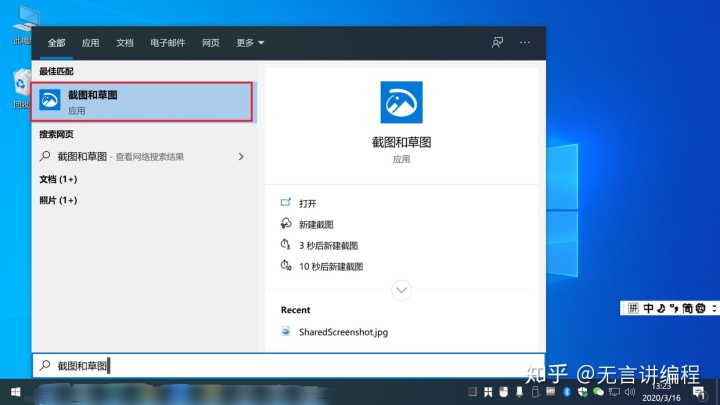Open the network tray icon
Screen dimensions: 720x405
[x=614, y=392]
